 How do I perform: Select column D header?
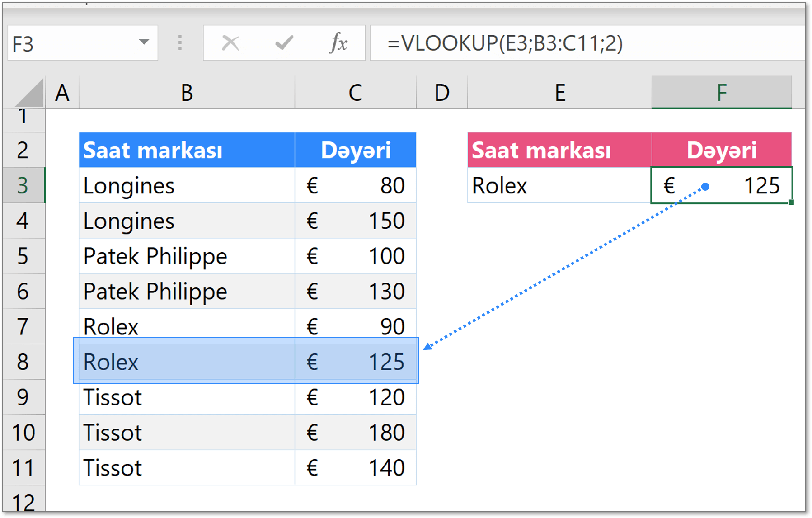pos(442,93)
